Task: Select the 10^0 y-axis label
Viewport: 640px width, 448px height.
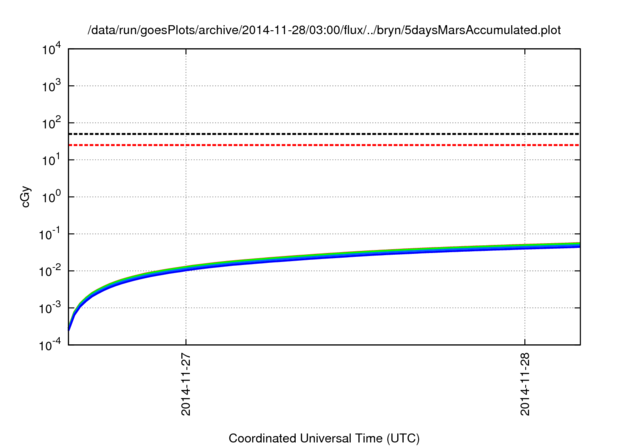Action: pos(51,197)
